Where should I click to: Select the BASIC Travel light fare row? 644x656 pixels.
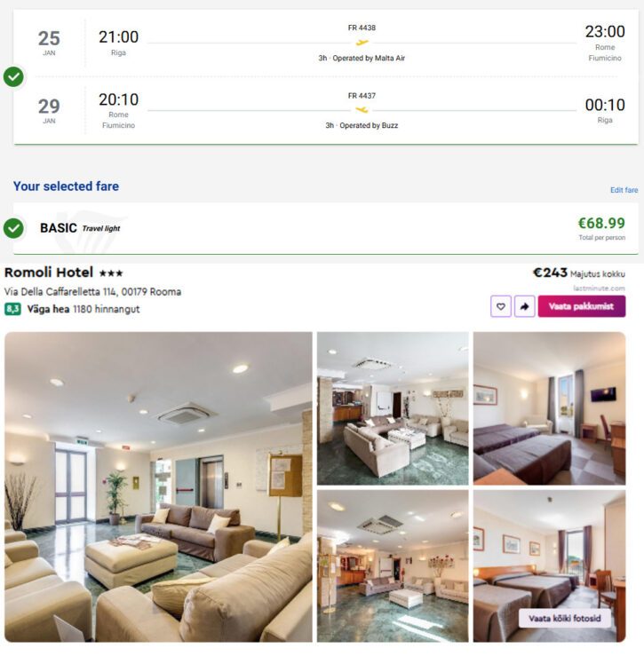tap(326, 228)
